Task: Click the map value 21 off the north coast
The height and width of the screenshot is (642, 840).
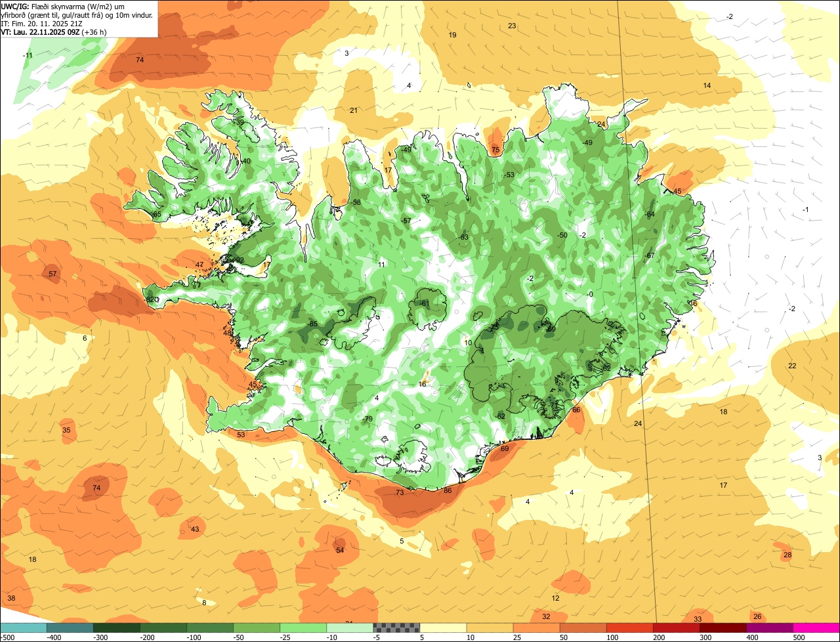Action: 354,110
